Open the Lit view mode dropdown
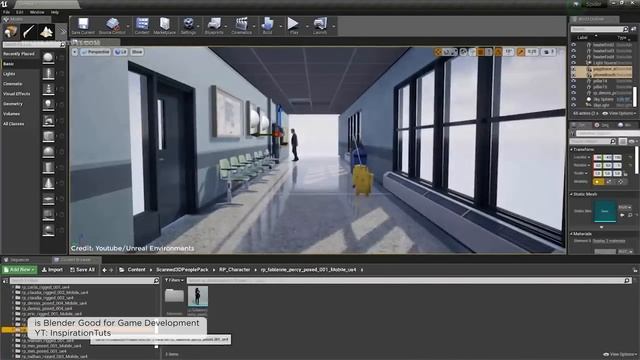Screen dimensions: 640x360 coord(121,52)
